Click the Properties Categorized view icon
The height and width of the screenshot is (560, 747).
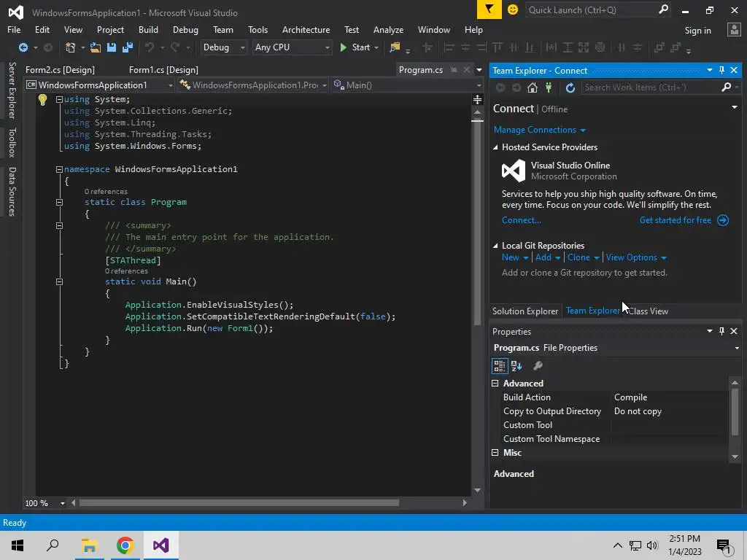click(499, 366)
